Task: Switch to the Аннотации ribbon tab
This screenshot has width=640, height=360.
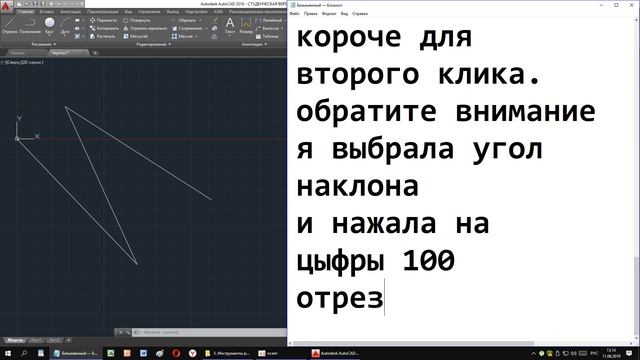Action: (x=71, y=12)
